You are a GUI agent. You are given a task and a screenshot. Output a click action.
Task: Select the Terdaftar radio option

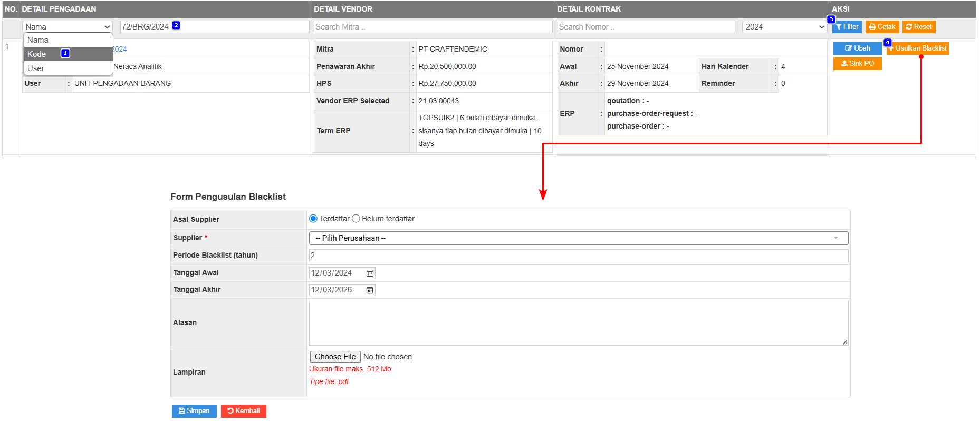tap(313, 219)
